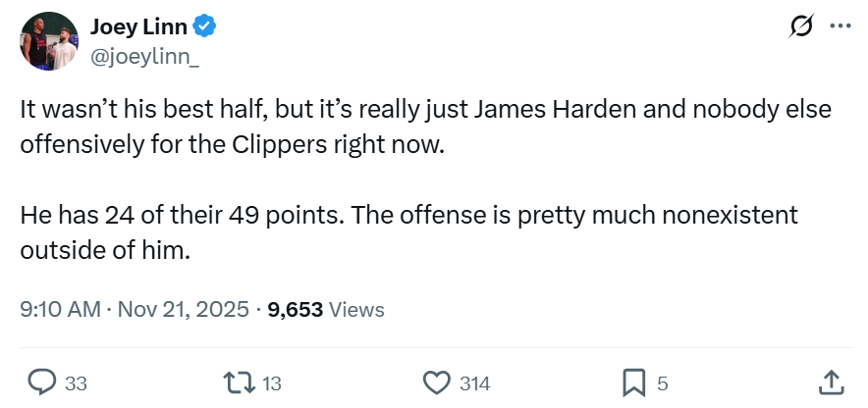
Task: Click the 9:10 AM time
Action: (x=60, y=310)
